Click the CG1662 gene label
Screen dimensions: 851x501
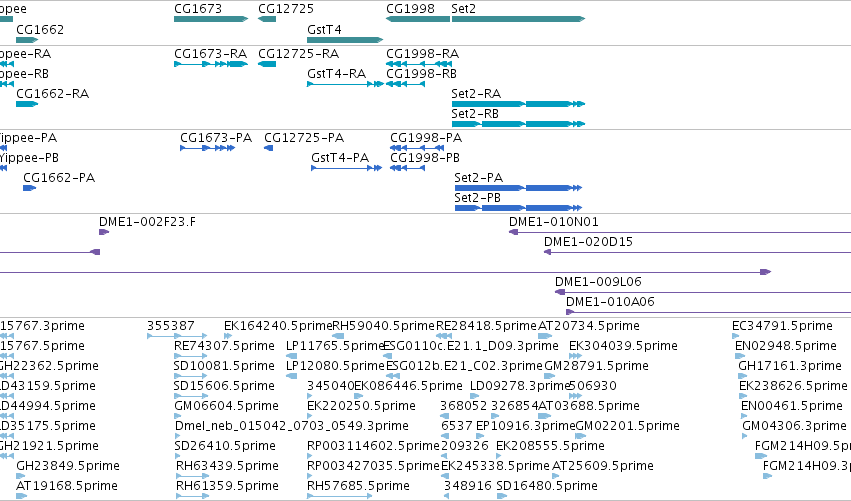(40, 29)
